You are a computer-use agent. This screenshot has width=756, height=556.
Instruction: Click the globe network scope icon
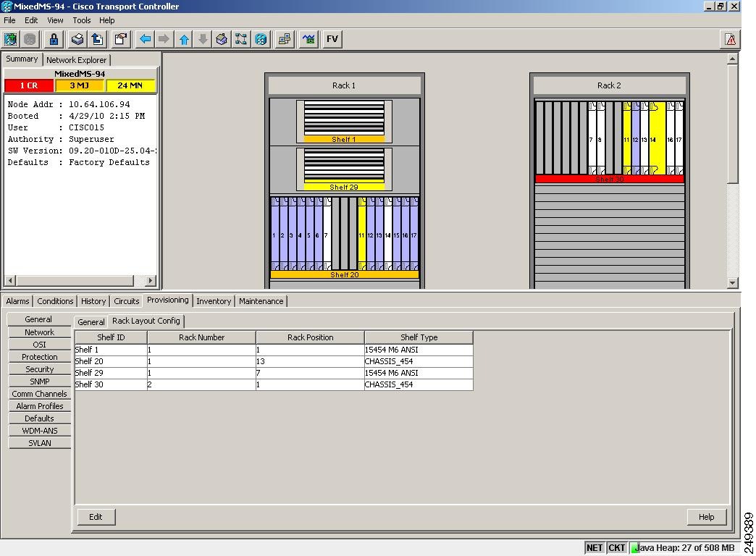pos(261,39)
